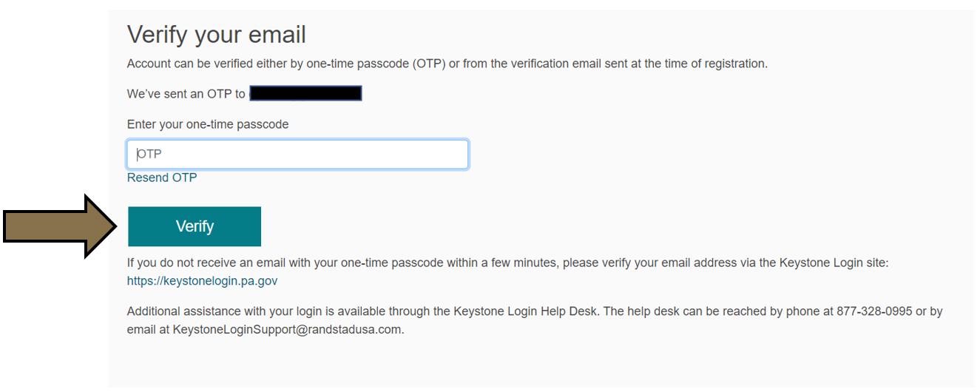Click the KeystoneLoginSupport@randstadusa.com email address
980x392 pixels.
pyautogui.click(x=288, y=330)
